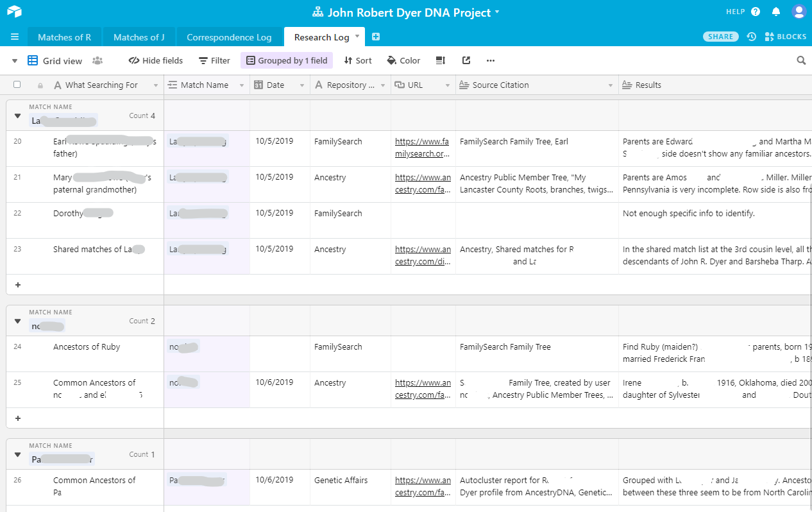Image resolution: width=812 pixels, height=512 pixels.
Task: Open Match Name column dropdown arrow
Action: (242, 85)
